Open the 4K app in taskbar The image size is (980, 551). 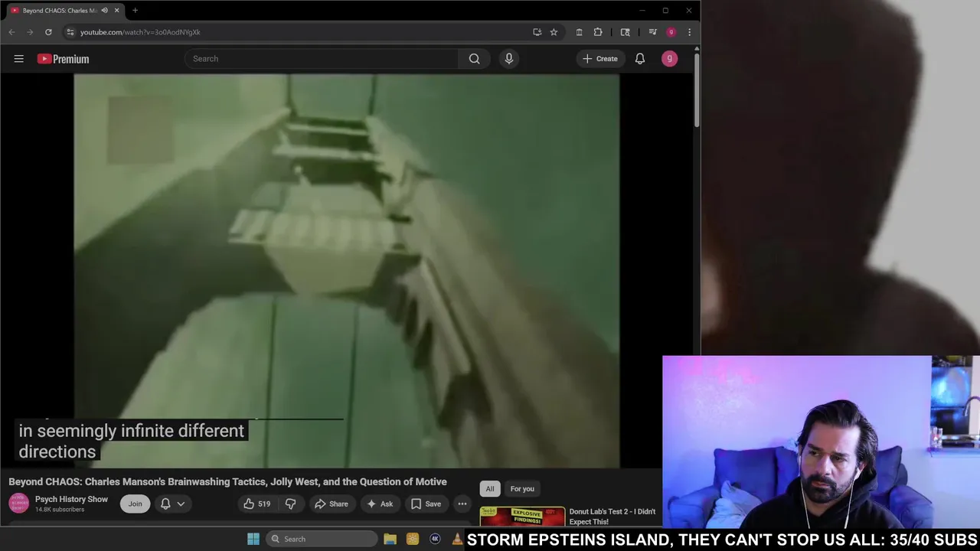point(435,539)
